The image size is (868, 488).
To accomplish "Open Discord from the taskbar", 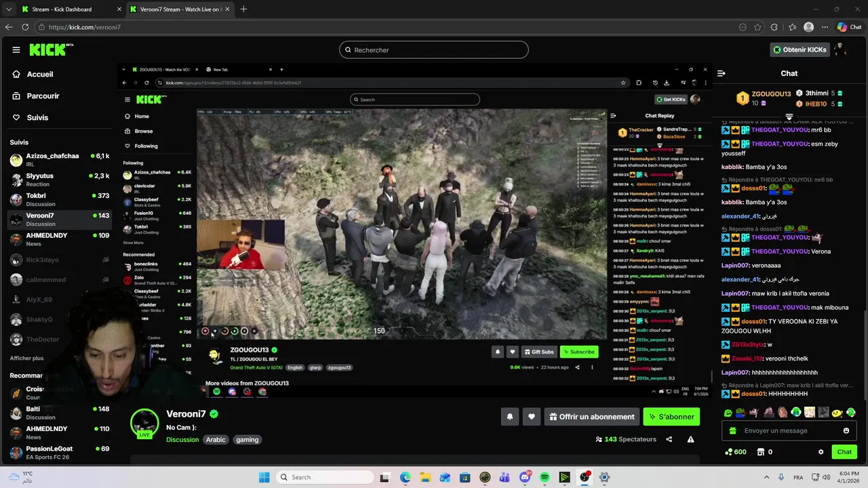I will [525, 477].
